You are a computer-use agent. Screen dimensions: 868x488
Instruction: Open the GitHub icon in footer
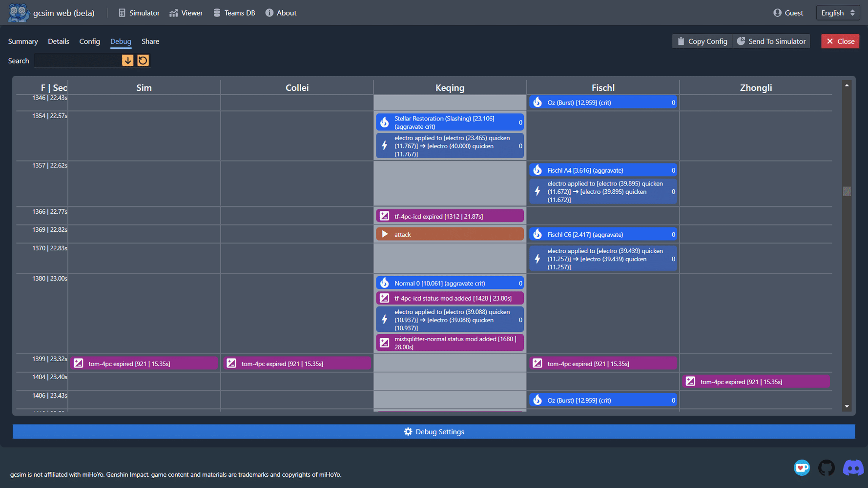[x=827, y=468]
